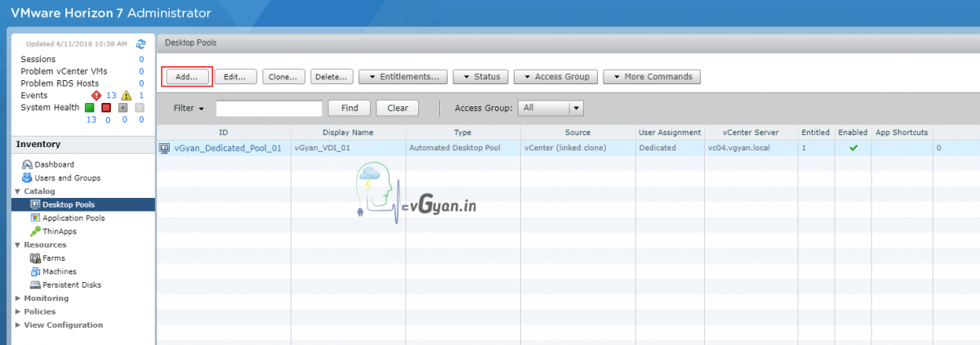
Task: Open the Entitlements dropdown button
Action: coord(403,77)
